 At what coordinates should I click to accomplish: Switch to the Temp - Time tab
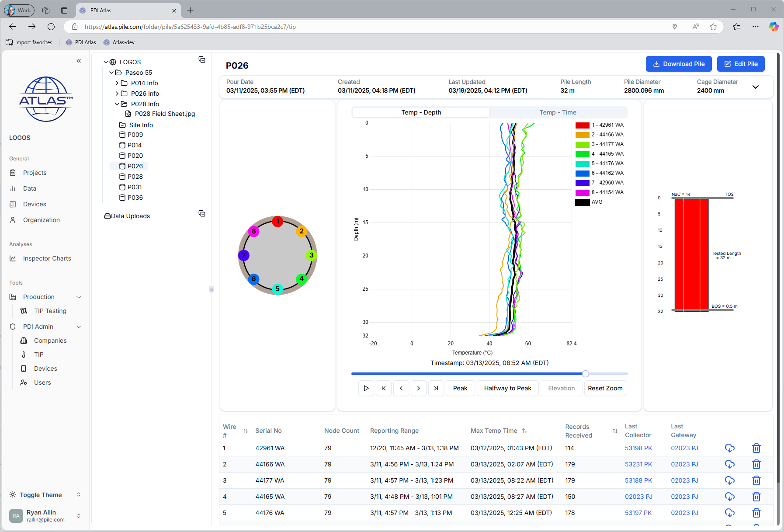coord(558,112)
